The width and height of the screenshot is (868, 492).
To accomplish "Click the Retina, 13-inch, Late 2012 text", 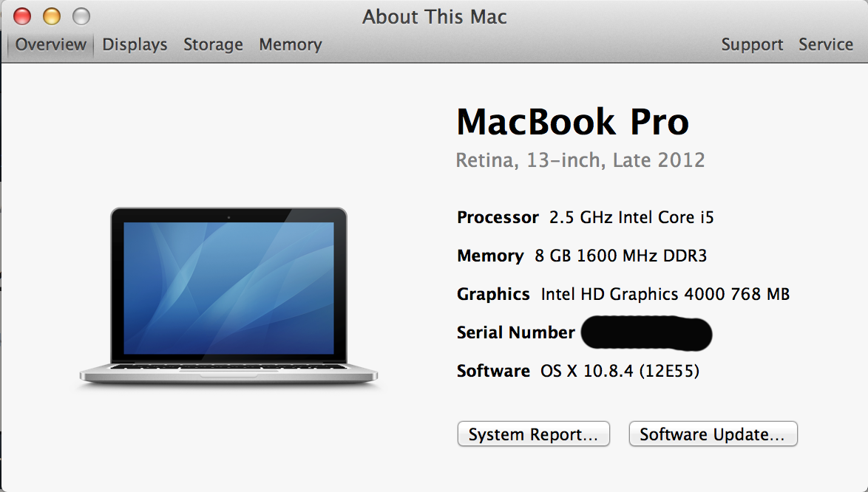I will pyautogui.click(x=580, y=160).
